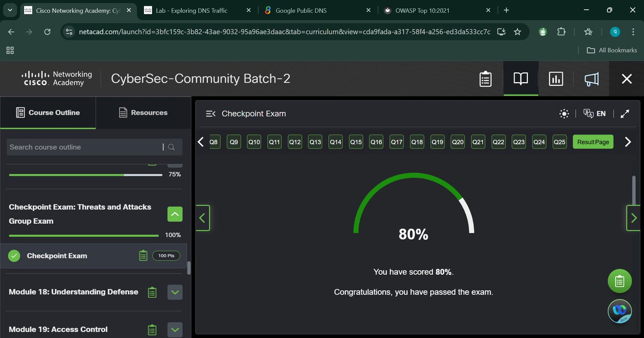Click the content area vertical scrollbar
The height and width of the screenshot is (338, 644).
pyautogui.click(x=634, y=190)
